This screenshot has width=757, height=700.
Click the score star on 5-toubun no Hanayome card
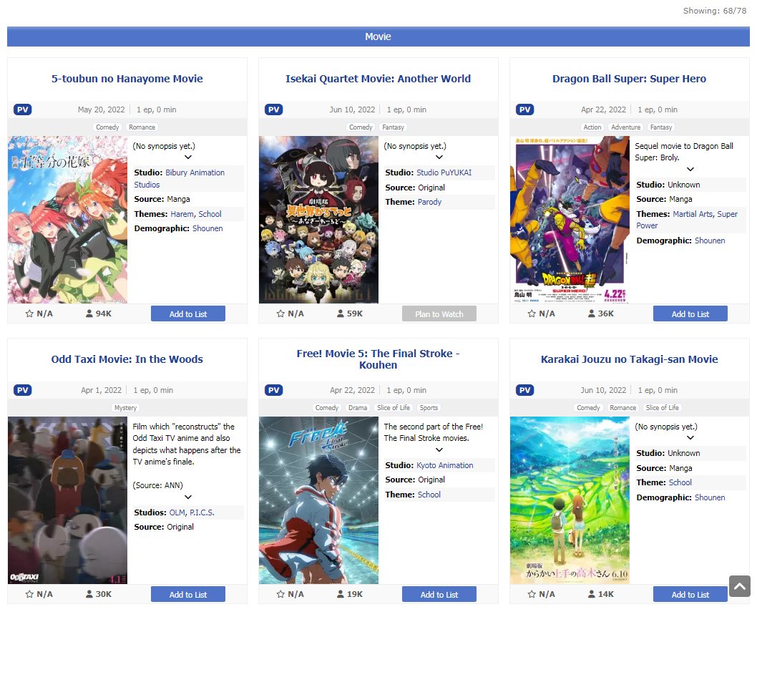pyautogui.click(x=29, y=313)
